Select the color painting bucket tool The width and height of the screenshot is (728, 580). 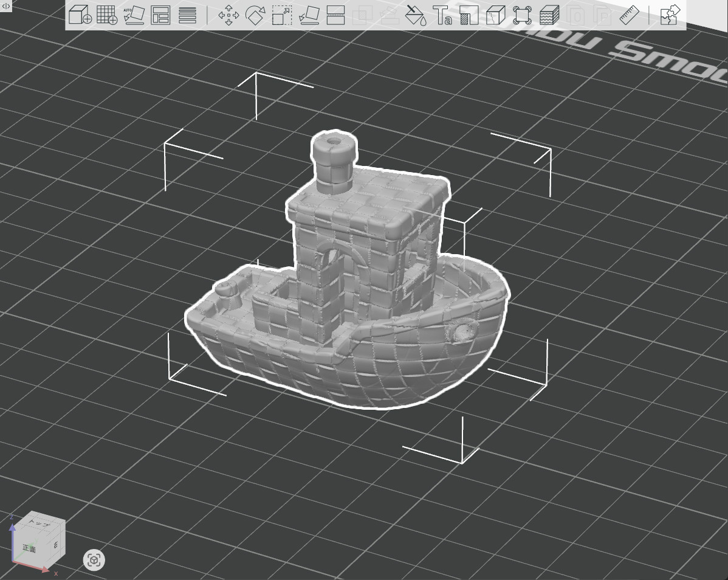tap(416, 15)
